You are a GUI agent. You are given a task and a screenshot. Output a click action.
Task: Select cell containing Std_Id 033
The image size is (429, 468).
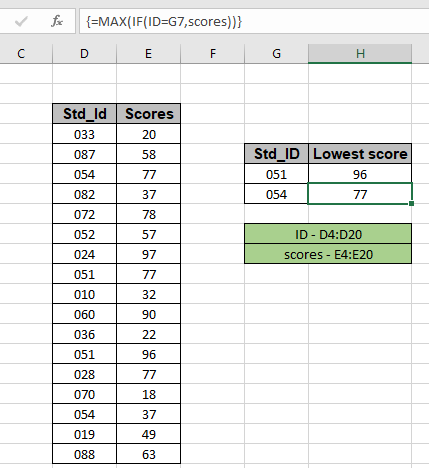click(x=84, y=134)
